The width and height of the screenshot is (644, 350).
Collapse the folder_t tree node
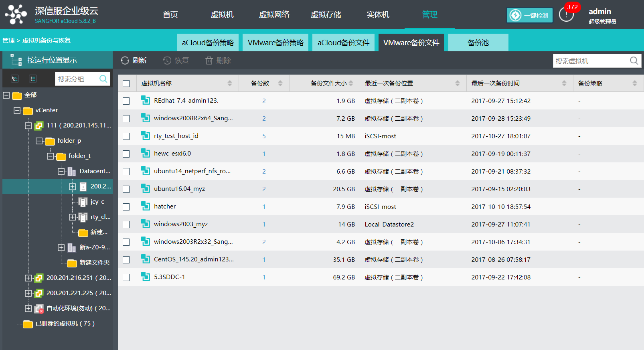[50, 156]
